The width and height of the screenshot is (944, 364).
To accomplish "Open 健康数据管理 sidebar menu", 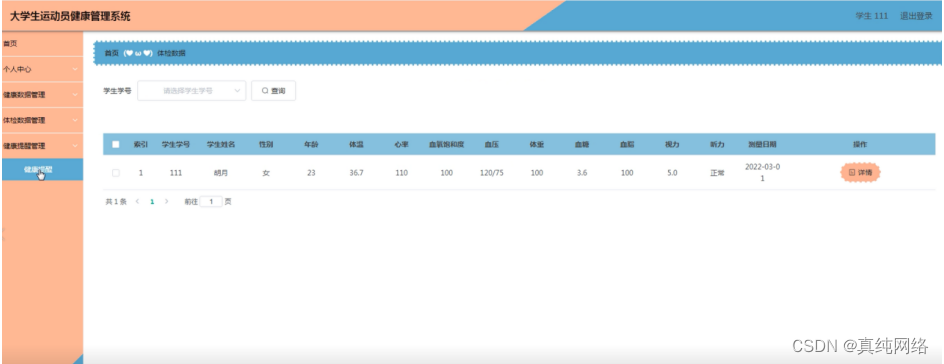I will coord(42,95).
